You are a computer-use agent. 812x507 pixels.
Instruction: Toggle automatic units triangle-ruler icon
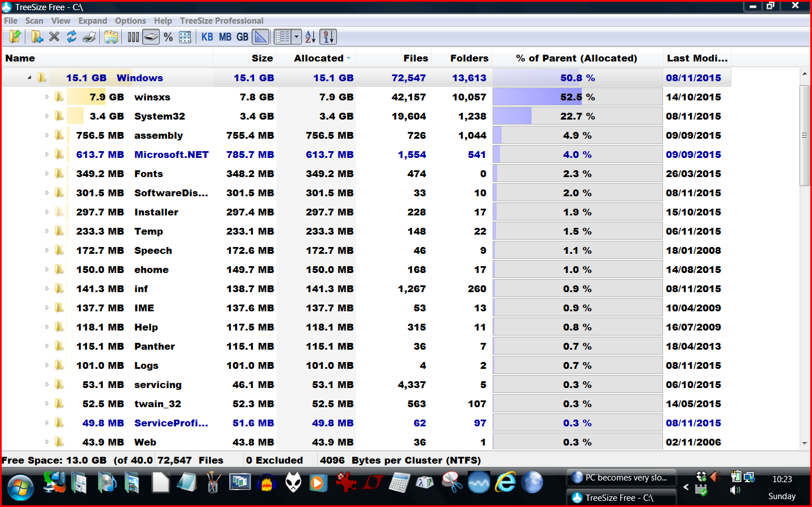pos(261,37)
